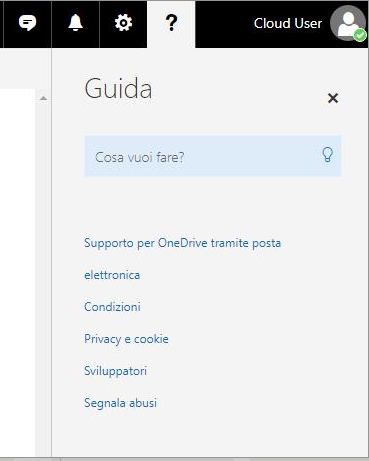Click the white page area at left
369x461 pixels.
[17, 273]
